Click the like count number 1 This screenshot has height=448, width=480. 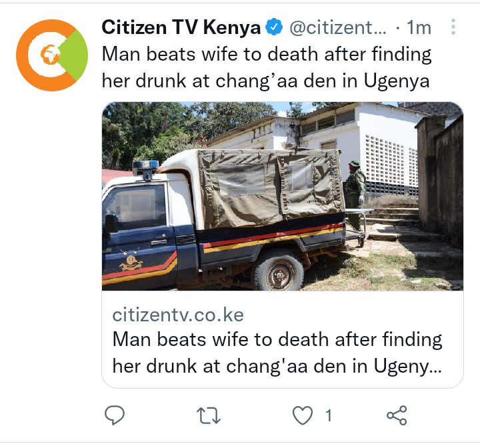click(x=329, y=416)
